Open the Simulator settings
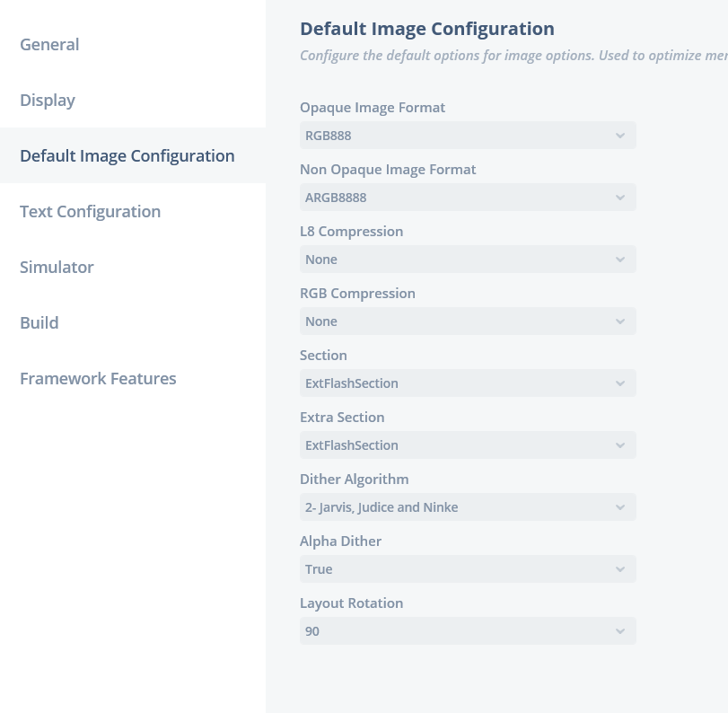Image resolution: width=728 pixels, height=713 pixels. [x=57, y=268]
